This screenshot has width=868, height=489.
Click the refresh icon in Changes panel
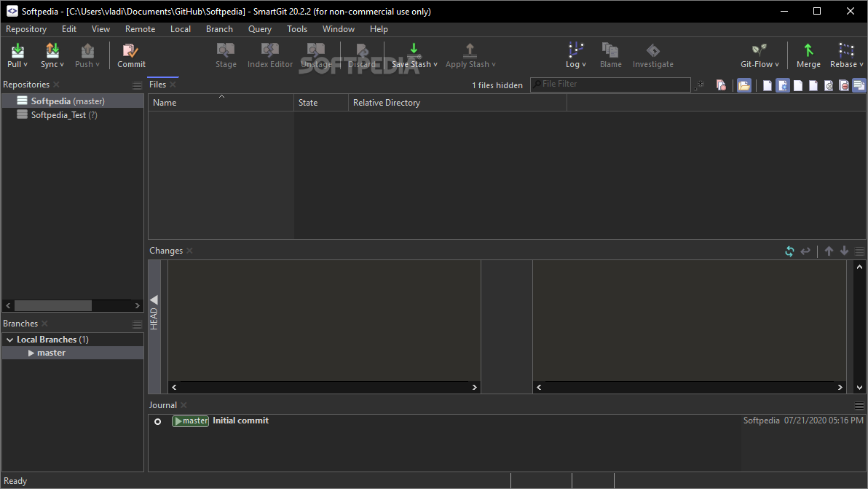pos(789,251)
